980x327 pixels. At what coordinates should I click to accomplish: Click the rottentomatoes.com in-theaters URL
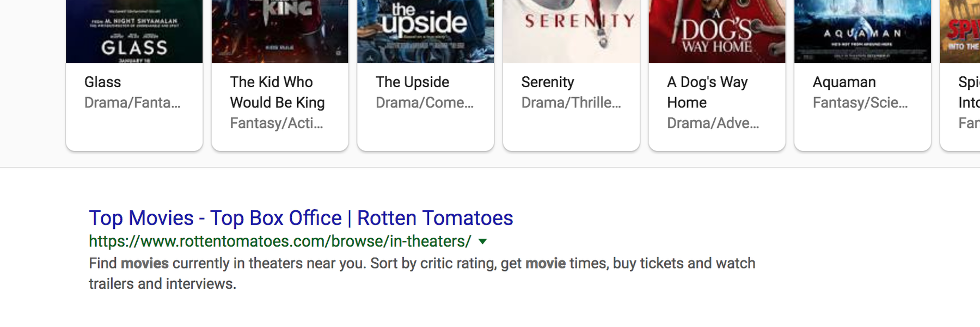280,241
